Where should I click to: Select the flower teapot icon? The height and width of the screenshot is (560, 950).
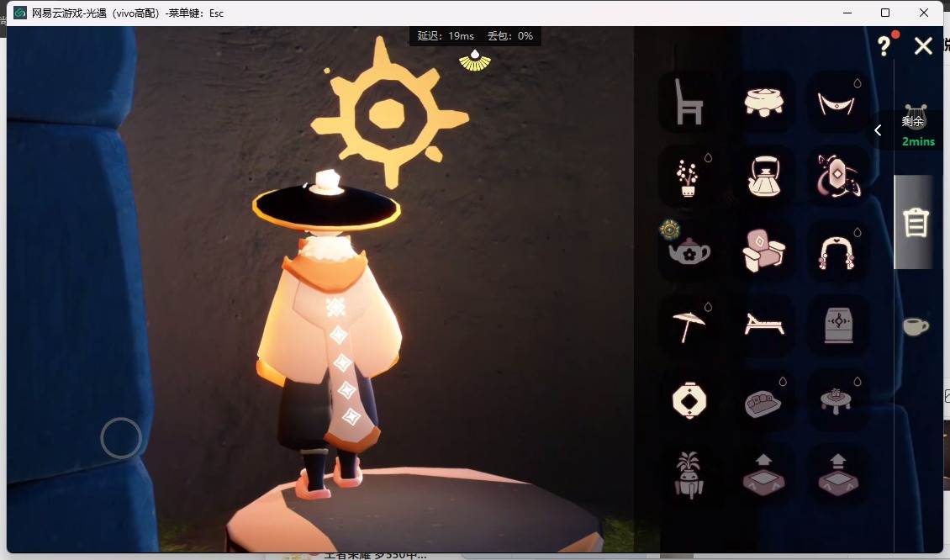click(x=689, y=251)
